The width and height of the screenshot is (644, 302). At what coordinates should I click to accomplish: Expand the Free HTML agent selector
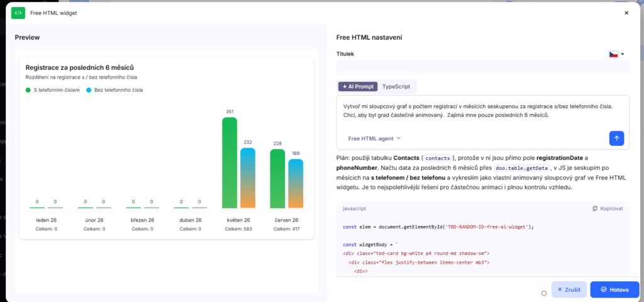click(374, 138)
